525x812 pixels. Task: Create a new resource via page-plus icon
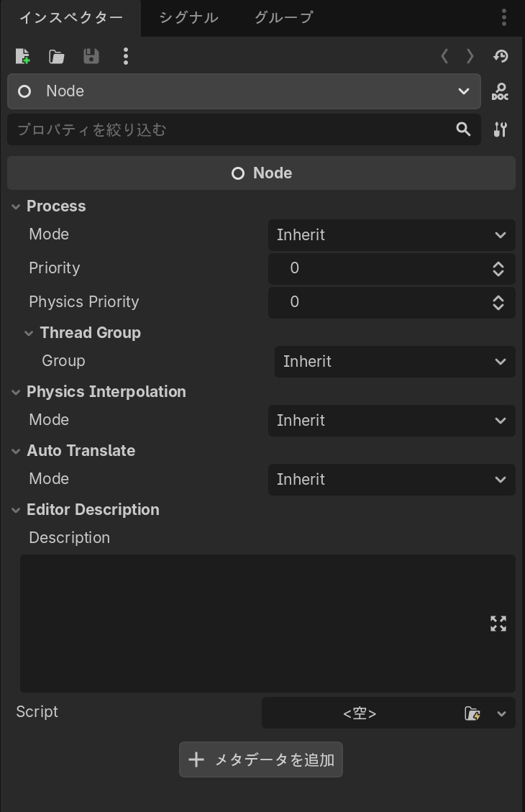tap(22, 56)
